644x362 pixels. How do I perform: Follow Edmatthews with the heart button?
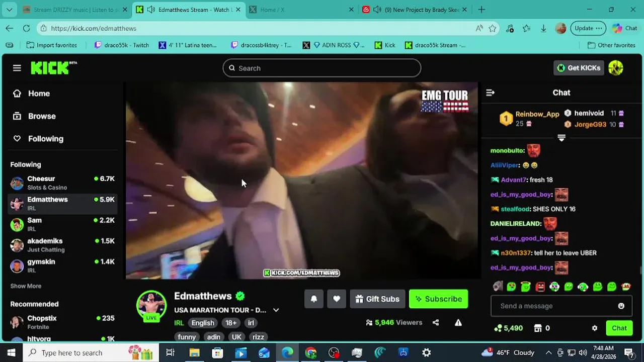click(337, 299)
